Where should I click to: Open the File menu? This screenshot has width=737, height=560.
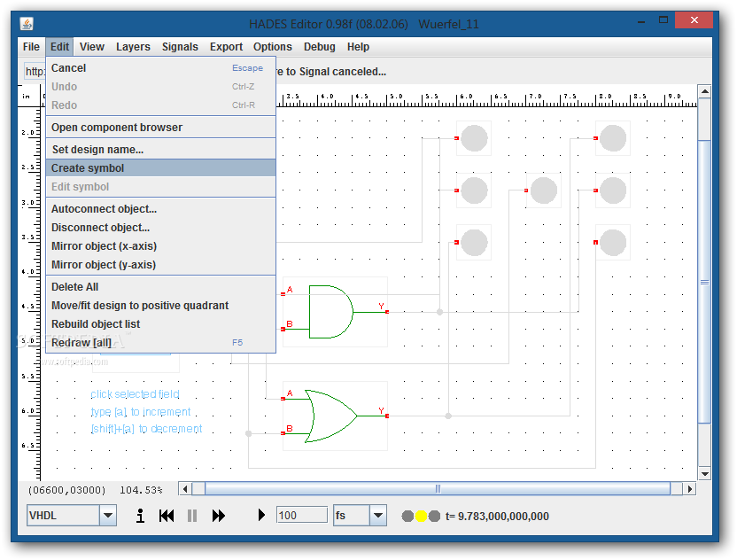pyautogui.click(x=31, y=47)
